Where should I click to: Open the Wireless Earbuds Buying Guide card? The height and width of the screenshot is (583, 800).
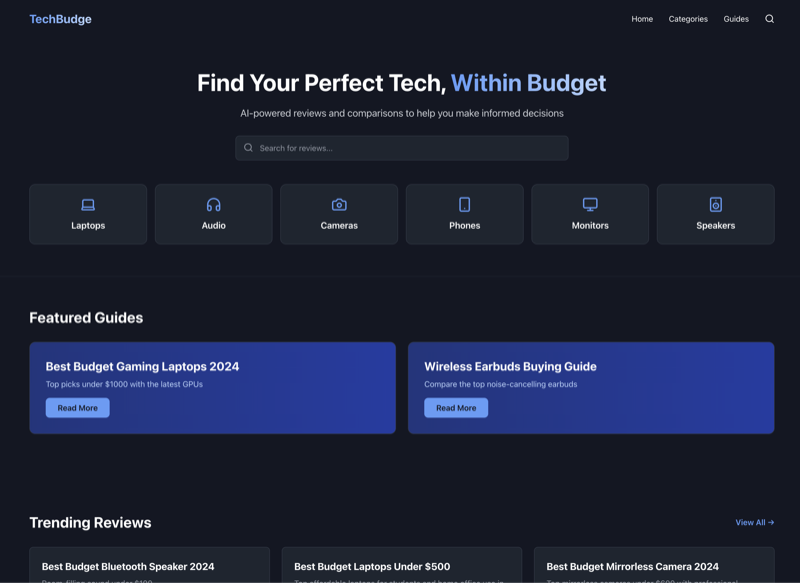coord(591,388)
